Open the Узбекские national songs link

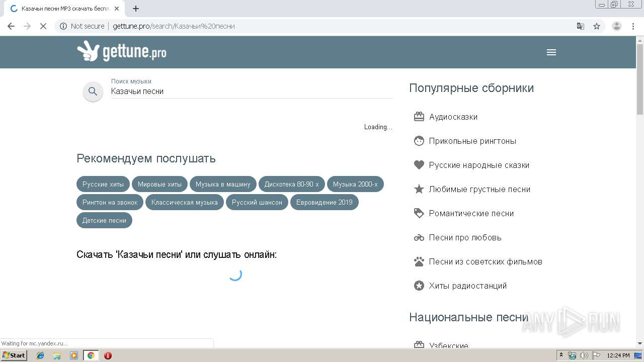coord(449,345)
